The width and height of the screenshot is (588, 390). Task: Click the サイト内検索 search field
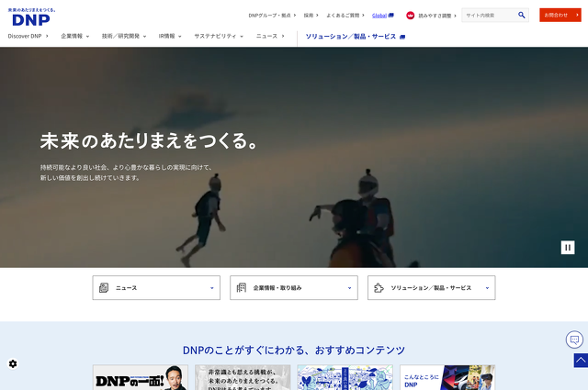(487, 15)
